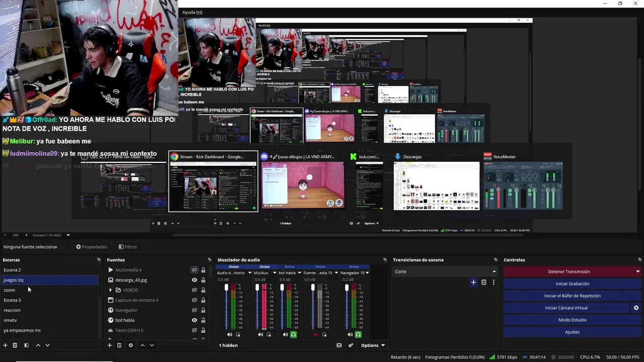The image size is (644, 362).
Task: Mute the Audio del escritorio speaker icon
Action: [x=229, y=334]
